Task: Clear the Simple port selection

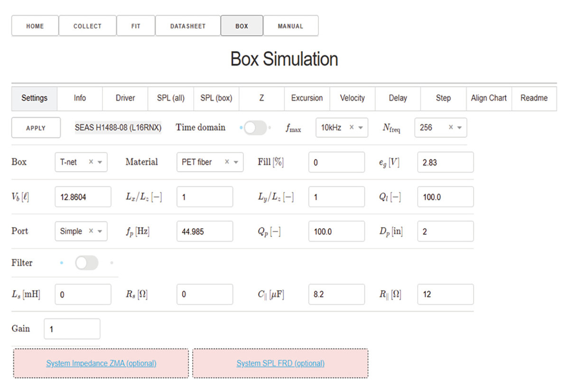Action: pos(91,231)
